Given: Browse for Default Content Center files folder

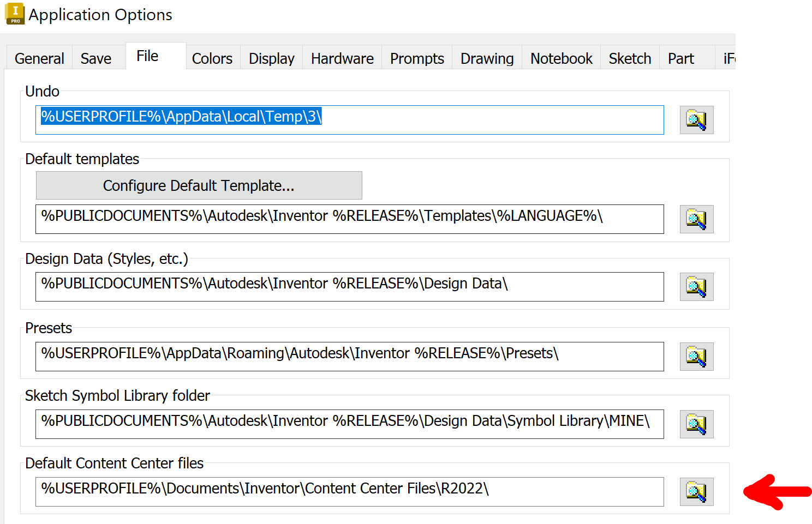Looking at the screenshot, I should tap(696, 492).
